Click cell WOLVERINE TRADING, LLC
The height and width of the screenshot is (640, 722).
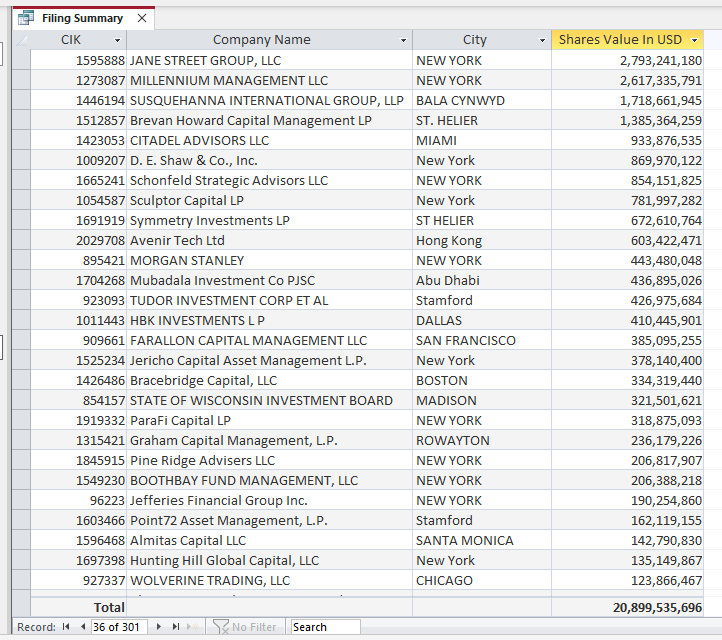pos(269,581)
